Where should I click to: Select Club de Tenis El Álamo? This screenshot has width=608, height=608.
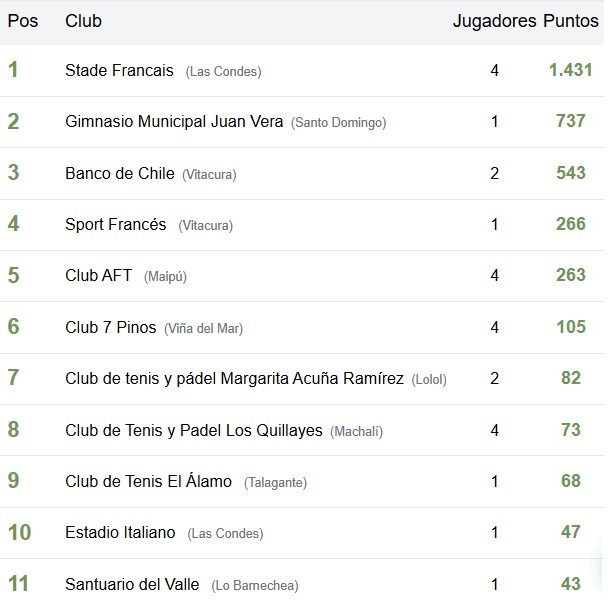point(148,481)
